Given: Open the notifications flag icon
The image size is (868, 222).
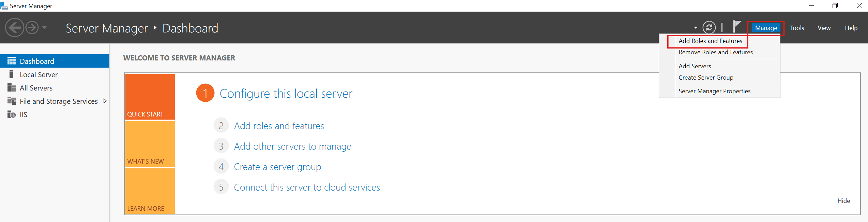Looking at the screenshot, I should pos(737,27).
